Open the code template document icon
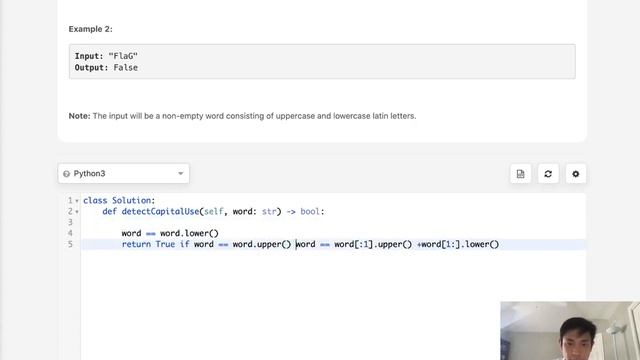The height and width of the screenshot is (360, 640). click(520, 174)
